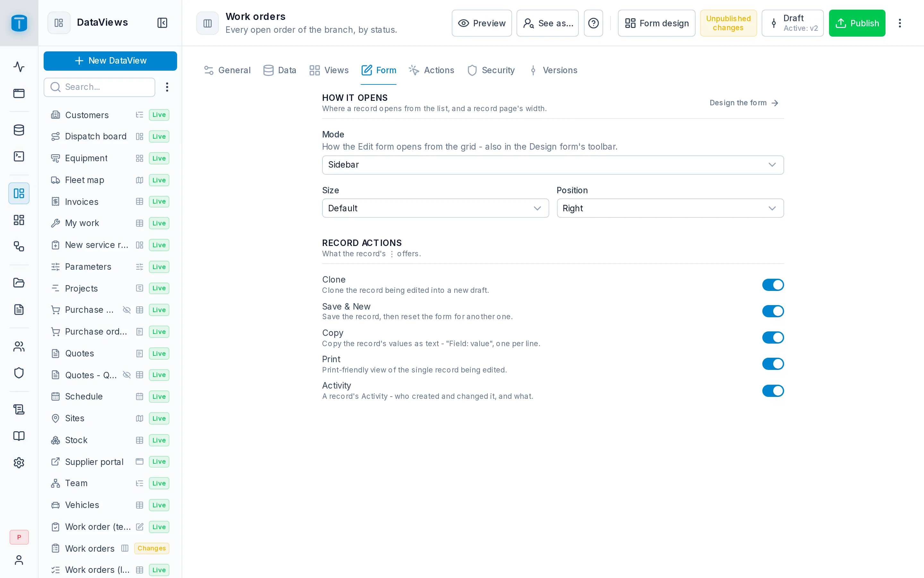Open the shield icon in left rail
The height and width of the screenshot is (578, 924).
click(x=19, y=373)
